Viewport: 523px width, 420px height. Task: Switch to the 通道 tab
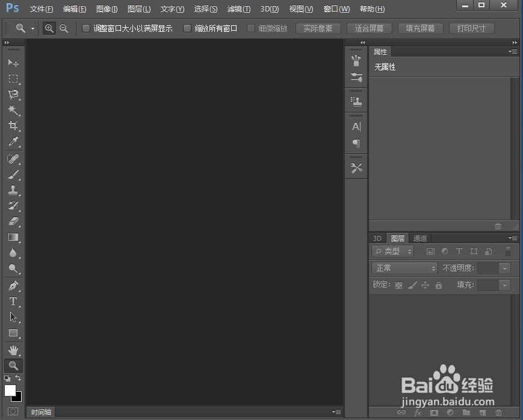pos(419,238)
